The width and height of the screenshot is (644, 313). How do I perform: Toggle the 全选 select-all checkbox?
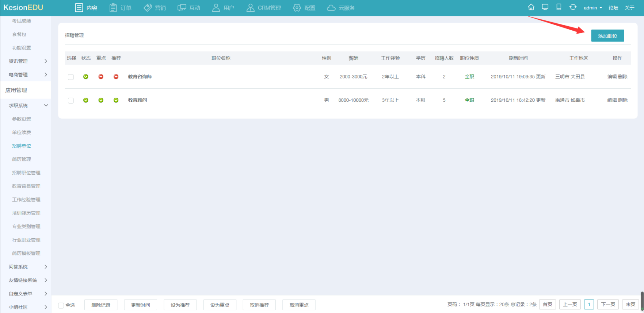(x=61, y=305)
